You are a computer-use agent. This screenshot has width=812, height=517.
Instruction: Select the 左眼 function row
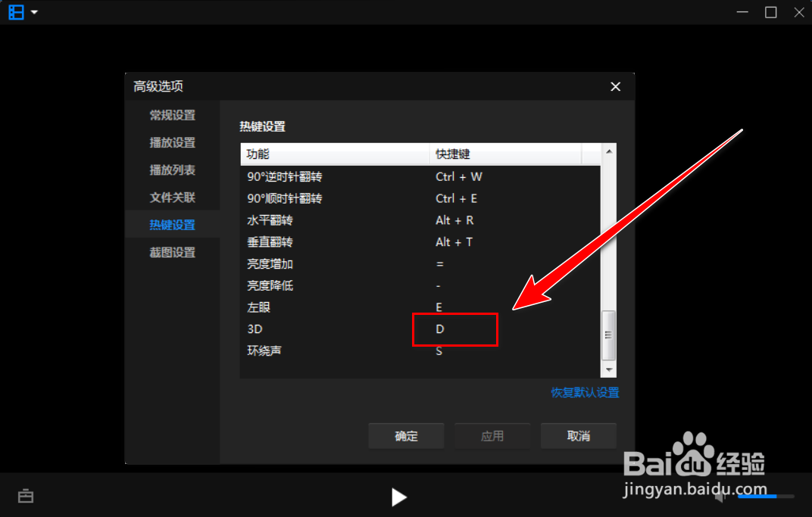coord(420,307)
